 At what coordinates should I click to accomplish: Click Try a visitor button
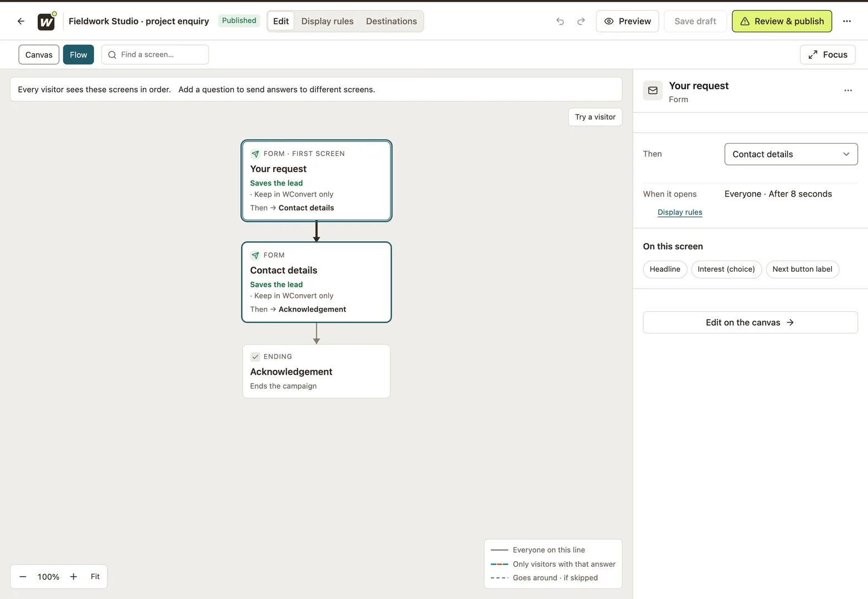point(595,117)
